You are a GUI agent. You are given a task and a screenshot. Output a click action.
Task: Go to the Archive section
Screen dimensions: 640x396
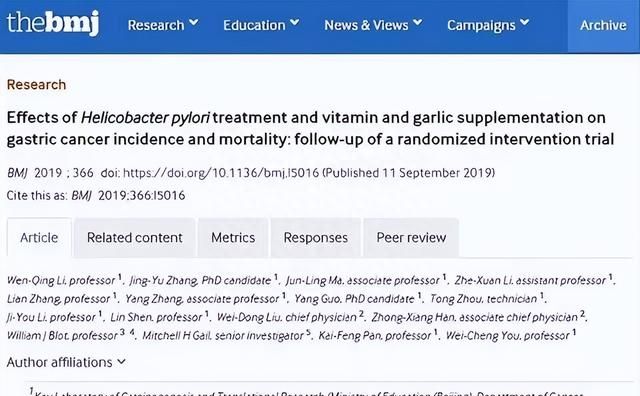point(603,25)
